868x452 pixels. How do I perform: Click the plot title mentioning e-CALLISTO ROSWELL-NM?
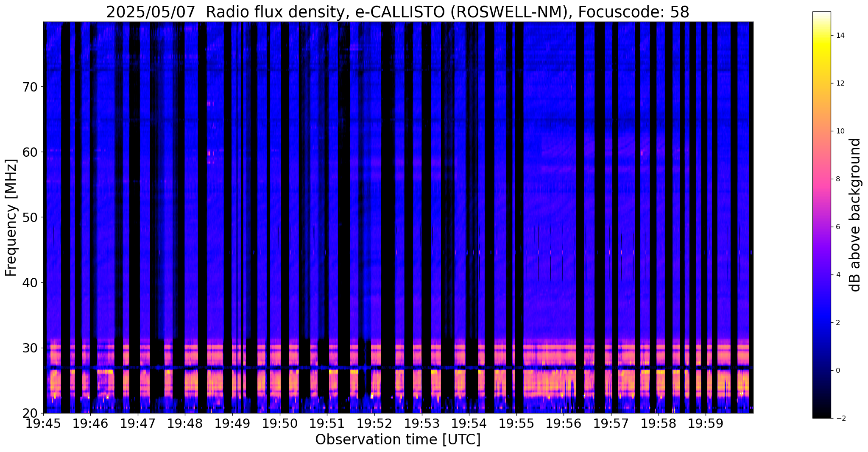(x=398, y=12)
